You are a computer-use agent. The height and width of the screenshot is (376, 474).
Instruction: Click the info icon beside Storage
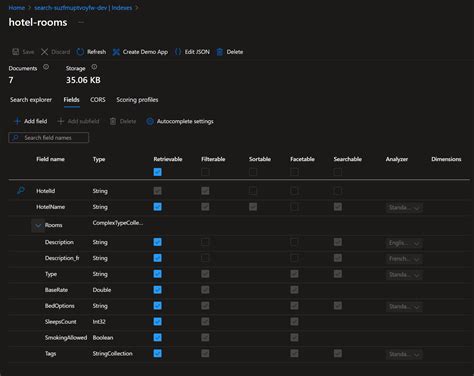pyautogui.click(x=94, y=67)
